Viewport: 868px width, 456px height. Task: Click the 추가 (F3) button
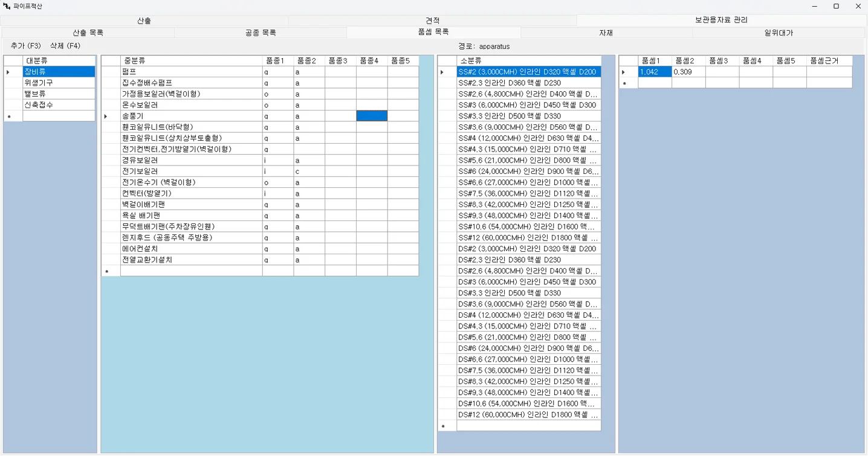[26, 46]
